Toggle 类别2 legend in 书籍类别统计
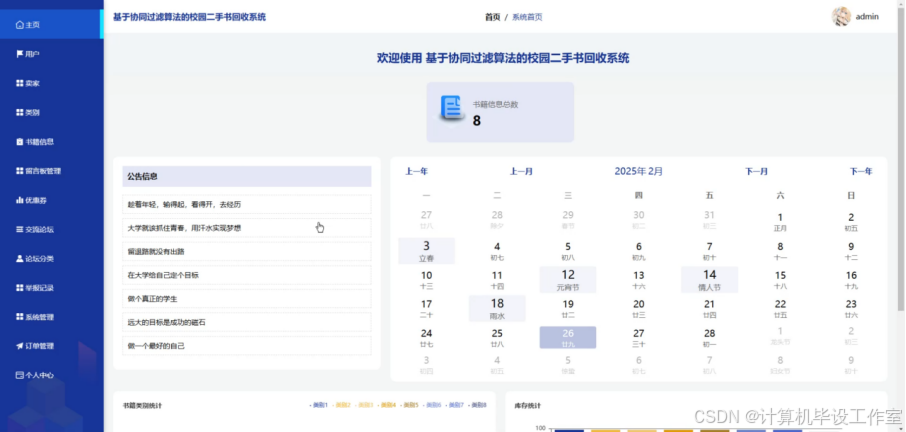 pyautogui.click(x=341, y=405)
